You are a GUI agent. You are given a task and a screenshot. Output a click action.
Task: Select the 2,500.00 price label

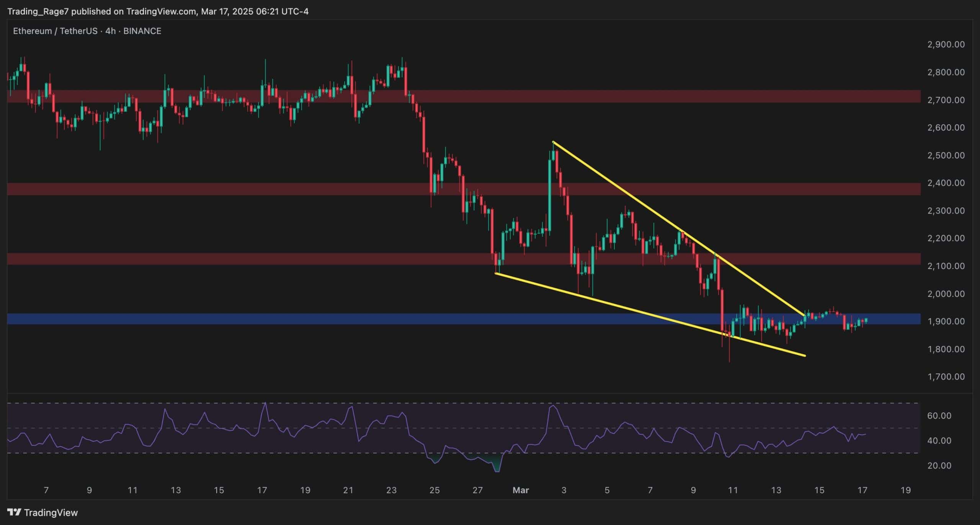[946, 155]
